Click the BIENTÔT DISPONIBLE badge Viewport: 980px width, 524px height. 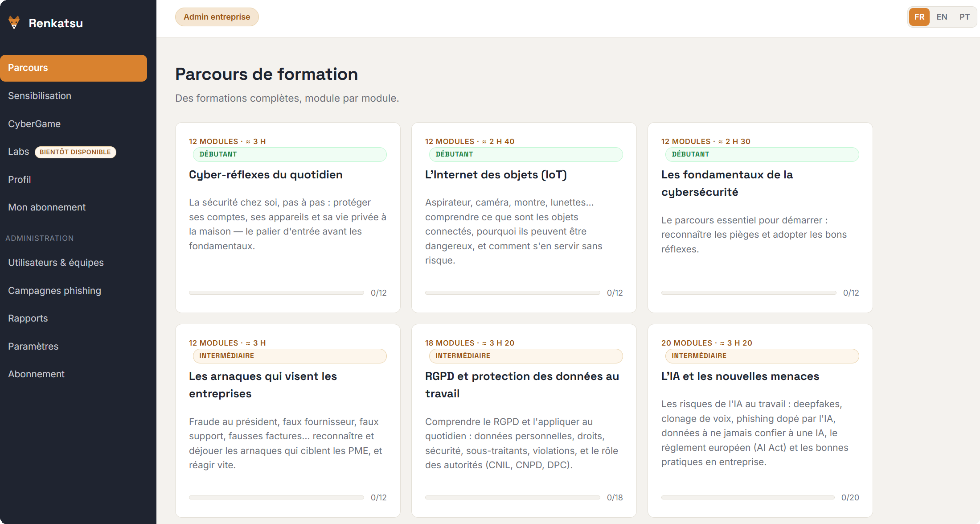click(x=75, y=152)
